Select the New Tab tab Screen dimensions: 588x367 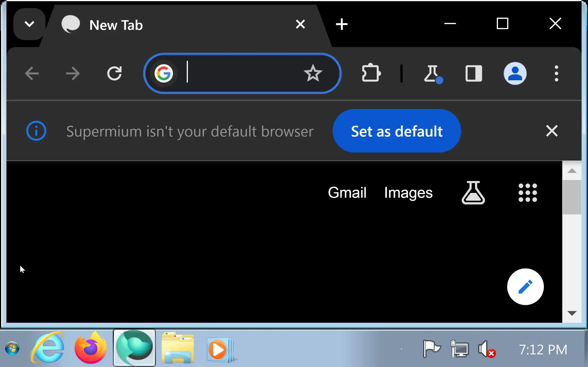point(170,25)
